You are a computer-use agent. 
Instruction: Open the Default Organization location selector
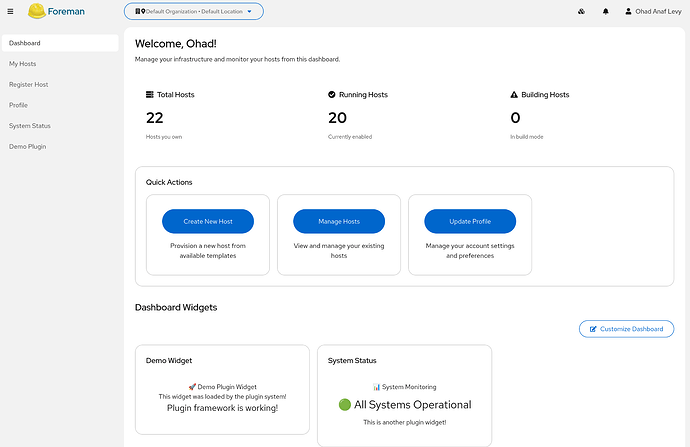[194, 12]
